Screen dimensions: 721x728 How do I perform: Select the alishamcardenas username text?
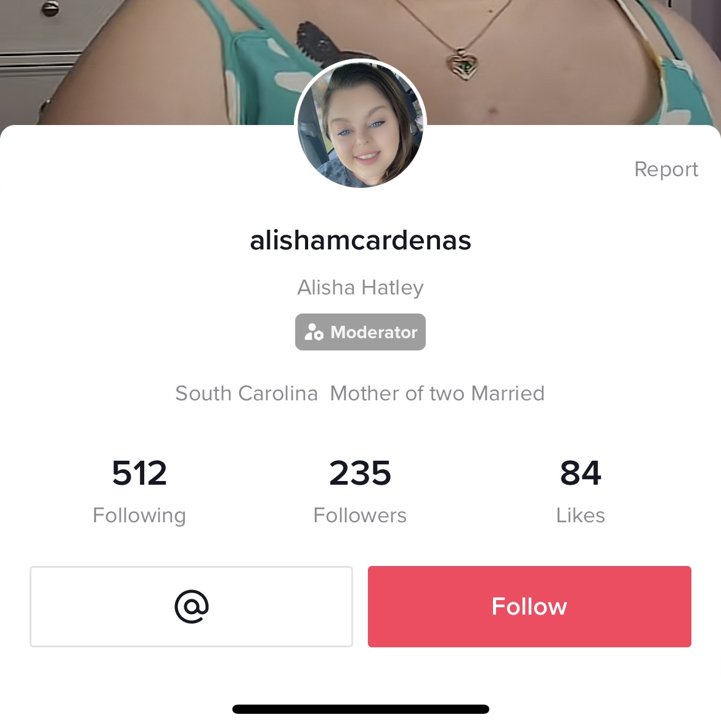[360, 240]
